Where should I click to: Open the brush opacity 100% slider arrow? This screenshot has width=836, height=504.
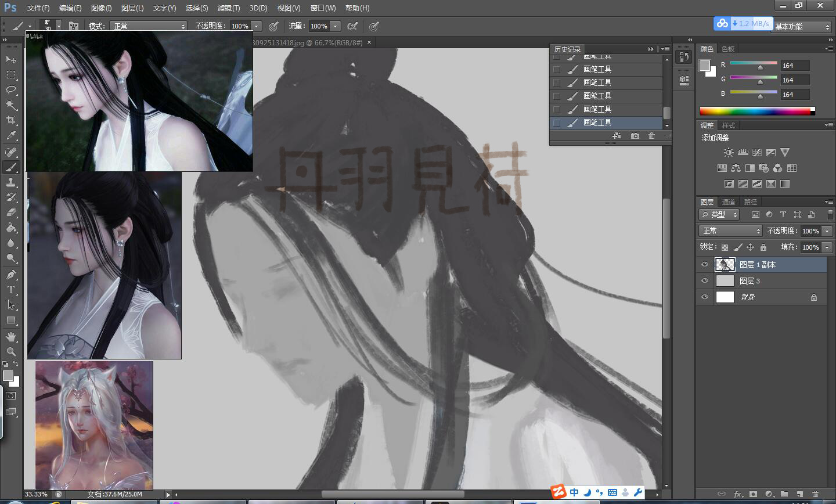(x=256, y=26)
